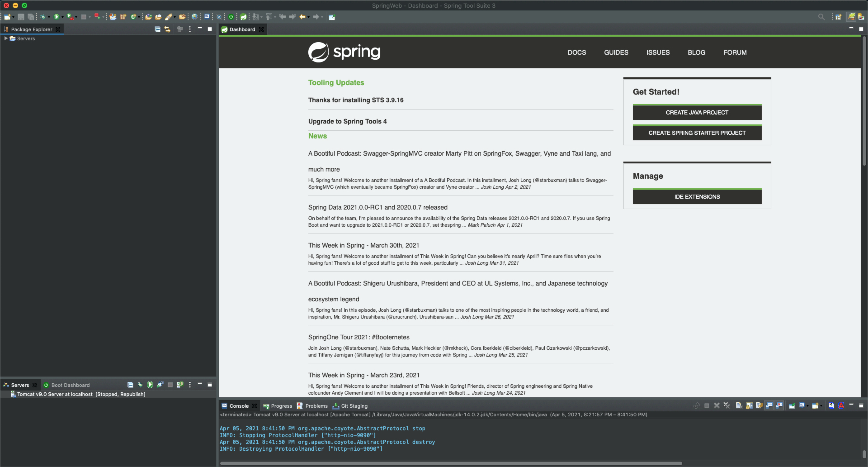Viewport: 868px width, 467px height.
Task: Click the Quick Access search magnifier
Action: 821,17
